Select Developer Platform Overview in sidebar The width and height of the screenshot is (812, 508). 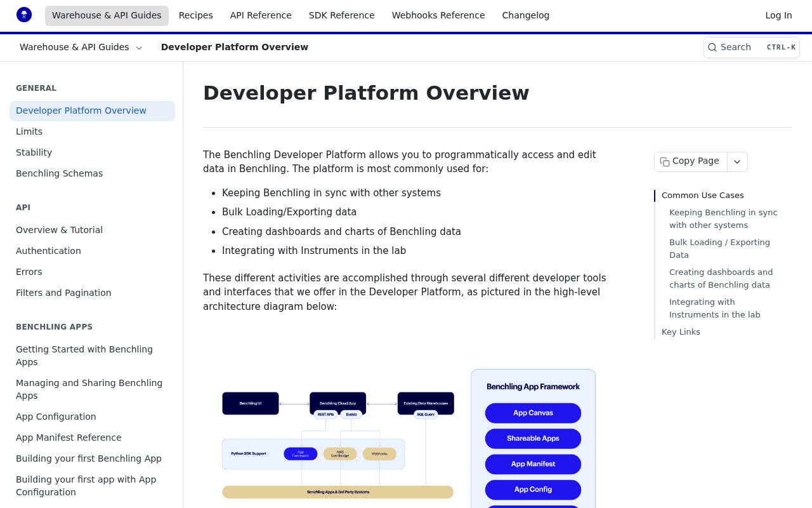pyautogui.click(x=92, y=111)
